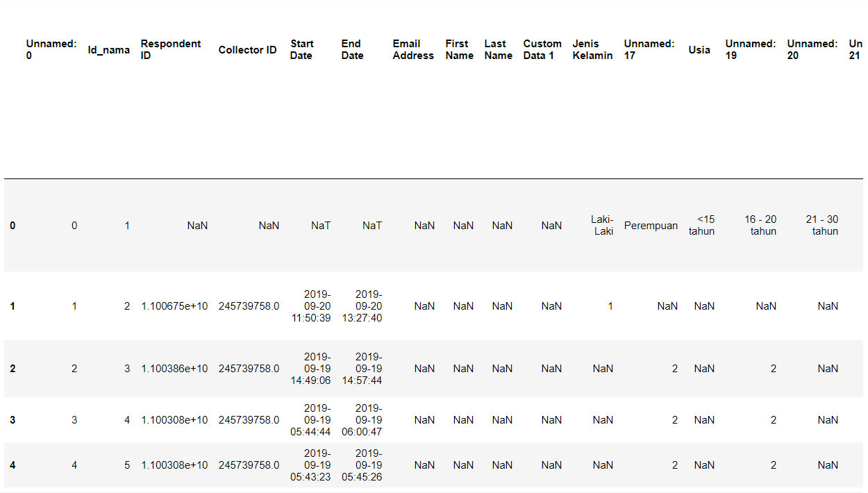The height and width of the screenshot is (493, 868).
Task: Click the 21 - 30 tahun cell
Action: pos(822,225)
